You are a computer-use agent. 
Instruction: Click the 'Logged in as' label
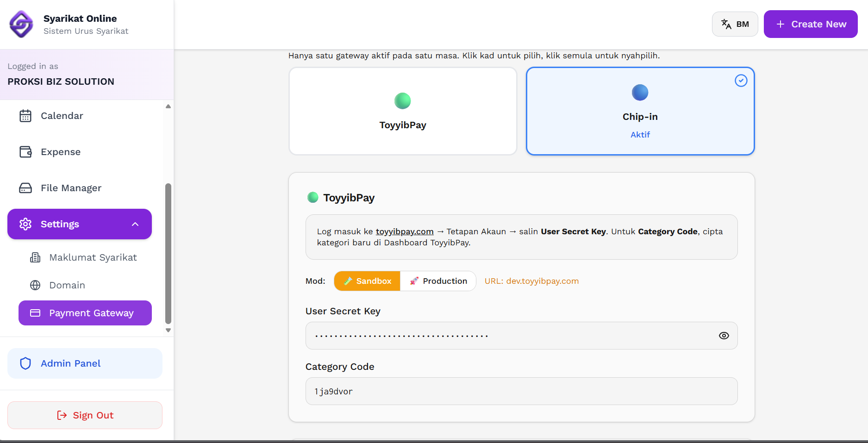pyautogui.click(x=33, y=66)
